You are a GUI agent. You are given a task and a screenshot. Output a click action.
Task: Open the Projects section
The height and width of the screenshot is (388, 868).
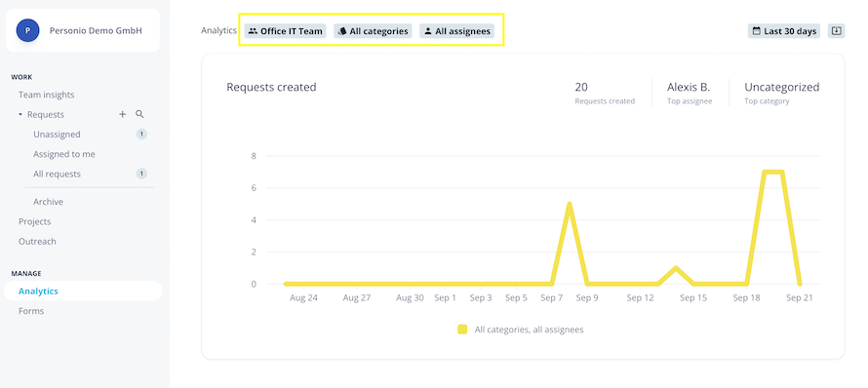tap(35, 222)
